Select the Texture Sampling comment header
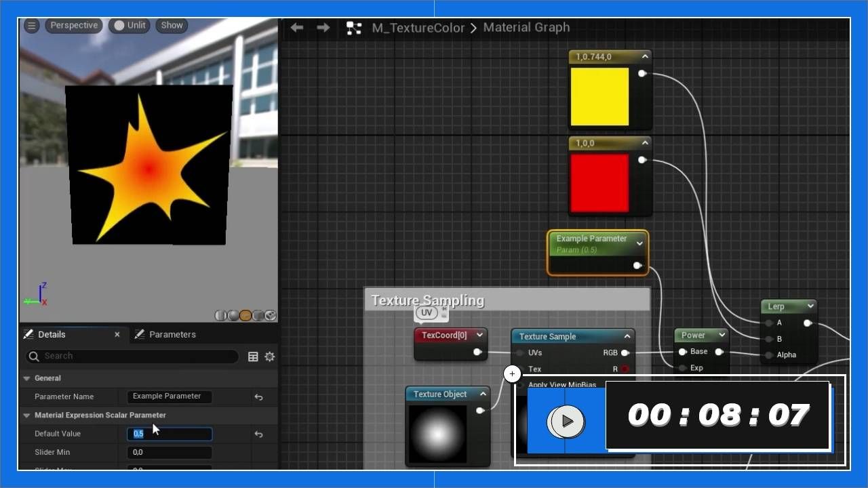This screenshot has width=868, height=488. [x=507, y=300]
